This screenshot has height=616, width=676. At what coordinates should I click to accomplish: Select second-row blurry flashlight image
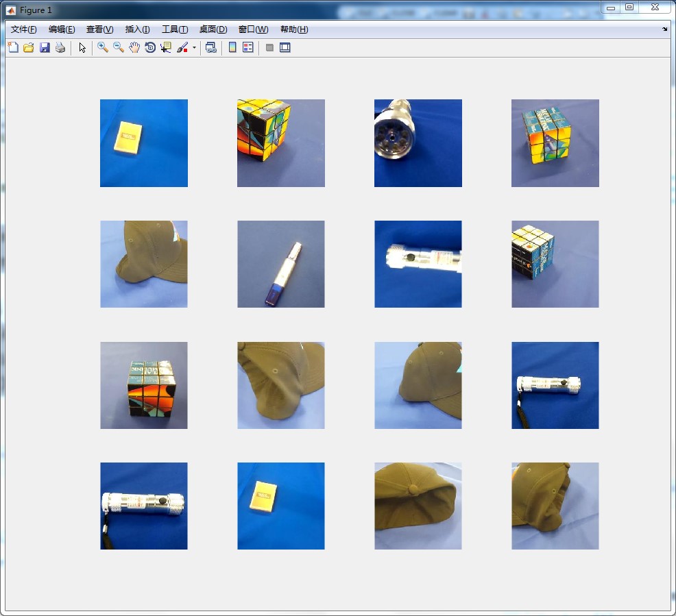tap(418, 264)
